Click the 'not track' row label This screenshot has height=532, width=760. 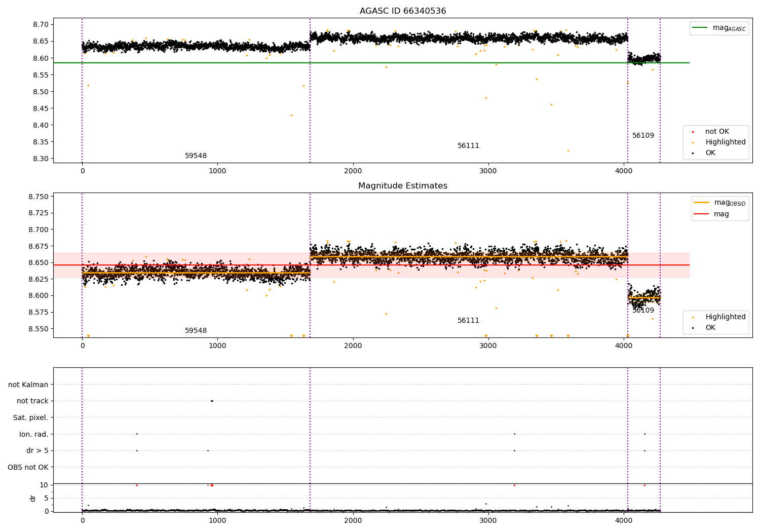click(x=32, y=401)
